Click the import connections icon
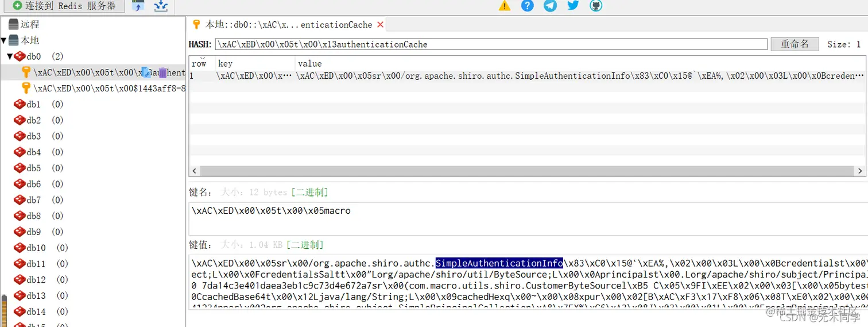868x327 pixels. 138,6
